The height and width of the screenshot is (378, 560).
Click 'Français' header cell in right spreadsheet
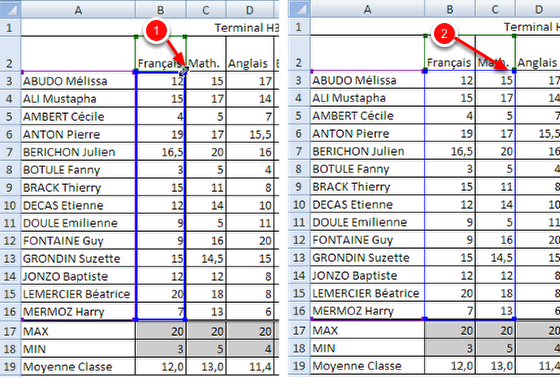(450, 53)
